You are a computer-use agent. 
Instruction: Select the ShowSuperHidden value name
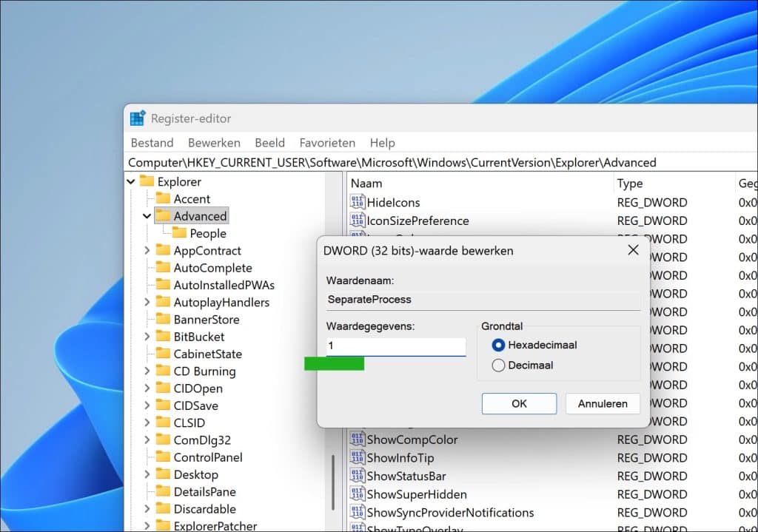417,494
